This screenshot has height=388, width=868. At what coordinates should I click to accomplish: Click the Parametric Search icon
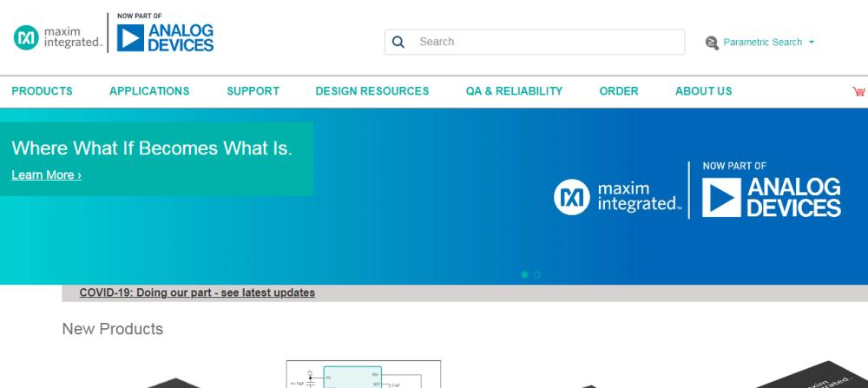(x=713, y=43)
